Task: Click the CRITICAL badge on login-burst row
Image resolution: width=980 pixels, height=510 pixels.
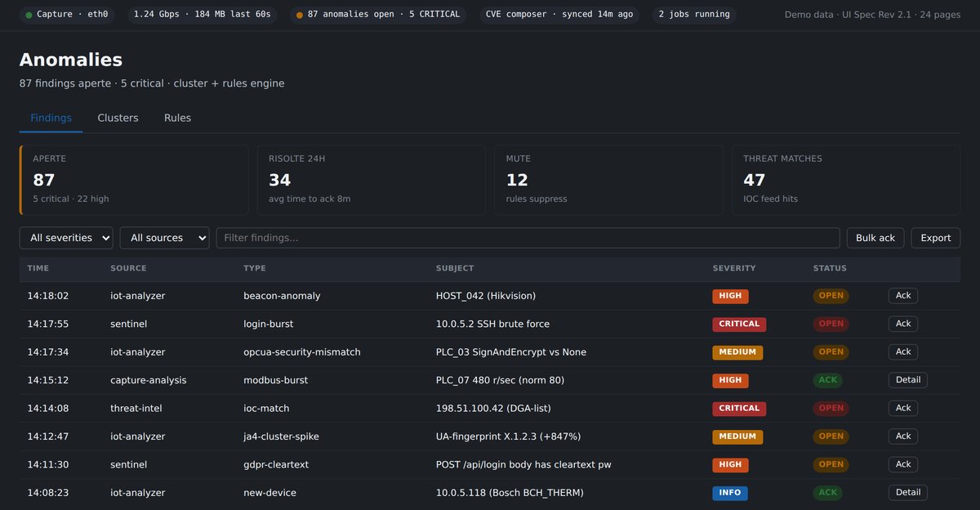Action: [739, 324]
